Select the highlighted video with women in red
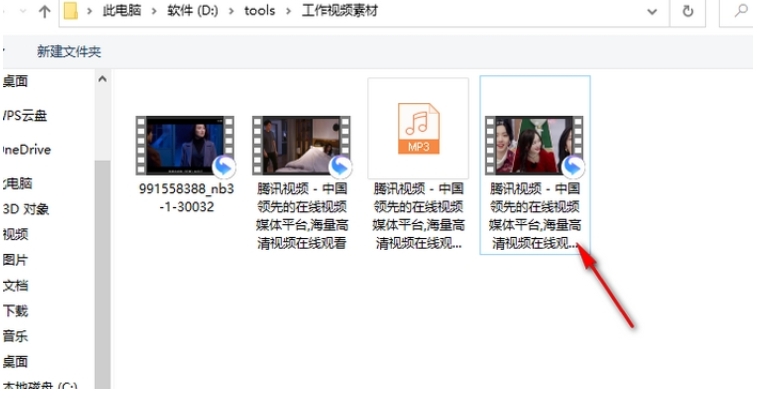This screenshot has width=758, height=399. tap(534, 145)
